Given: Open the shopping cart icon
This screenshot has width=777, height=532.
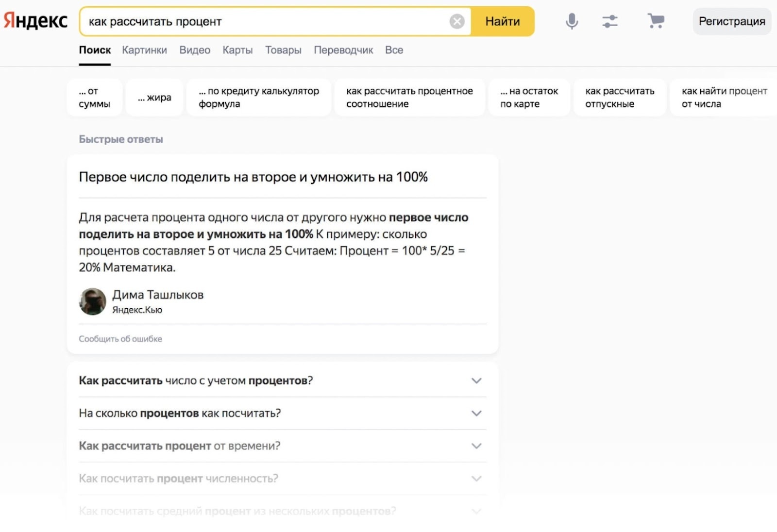Looking at the screenshot, I should coord(656,21).
